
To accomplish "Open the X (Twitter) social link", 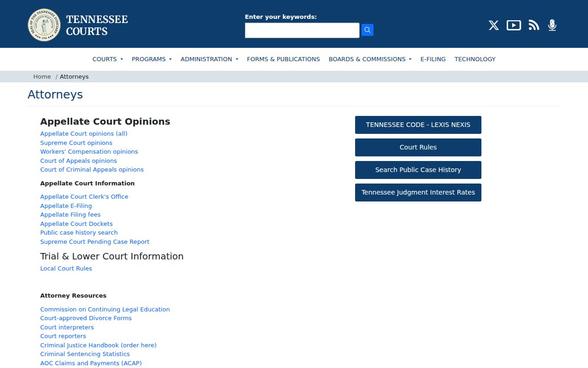I will coord(494,25).
